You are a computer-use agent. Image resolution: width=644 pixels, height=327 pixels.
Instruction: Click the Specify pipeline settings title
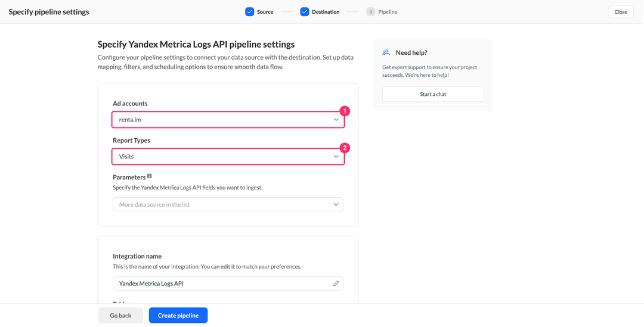coord(49,12)
